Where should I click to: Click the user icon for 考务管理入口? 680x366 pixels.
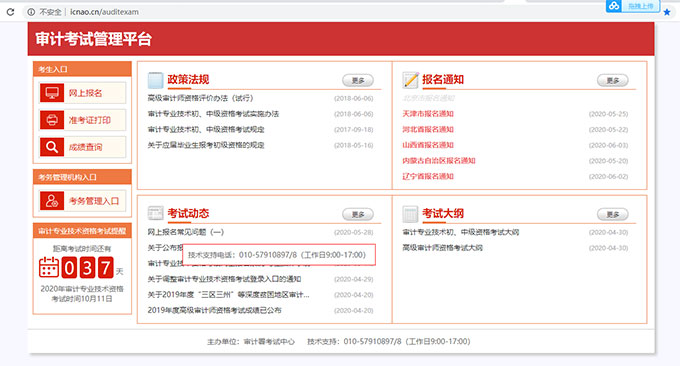52,201
